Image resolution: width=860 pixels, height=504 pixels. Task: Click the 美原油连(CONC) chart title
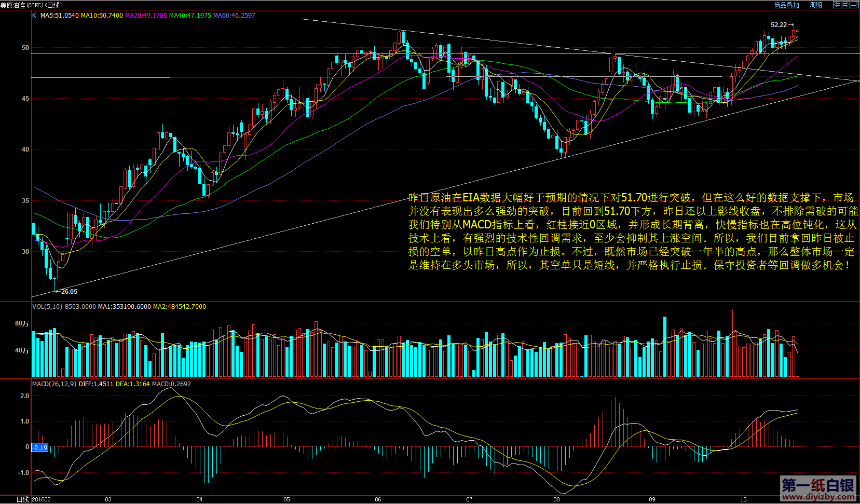31,5
